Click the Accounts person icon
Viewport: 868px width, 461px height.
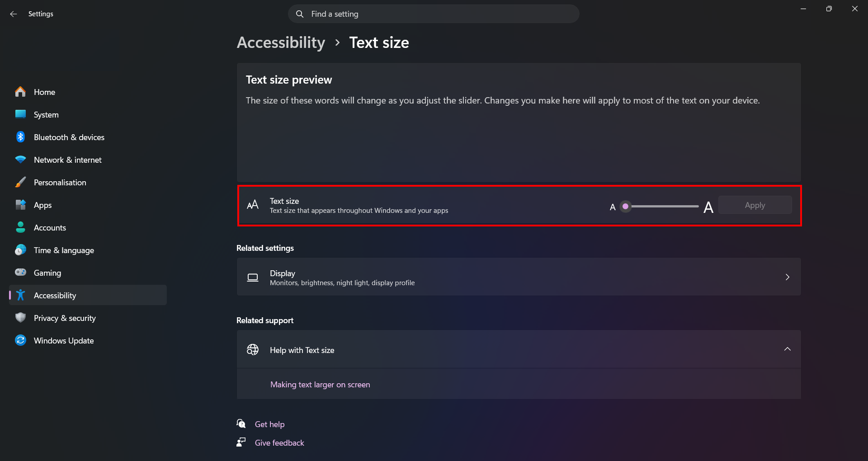coord(20,227)
